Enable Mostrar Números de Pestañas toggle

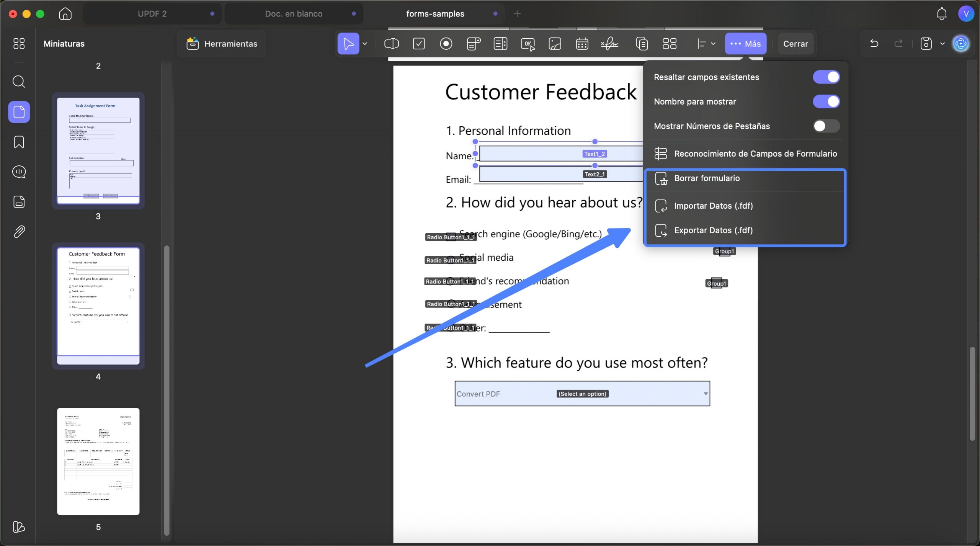826,126
